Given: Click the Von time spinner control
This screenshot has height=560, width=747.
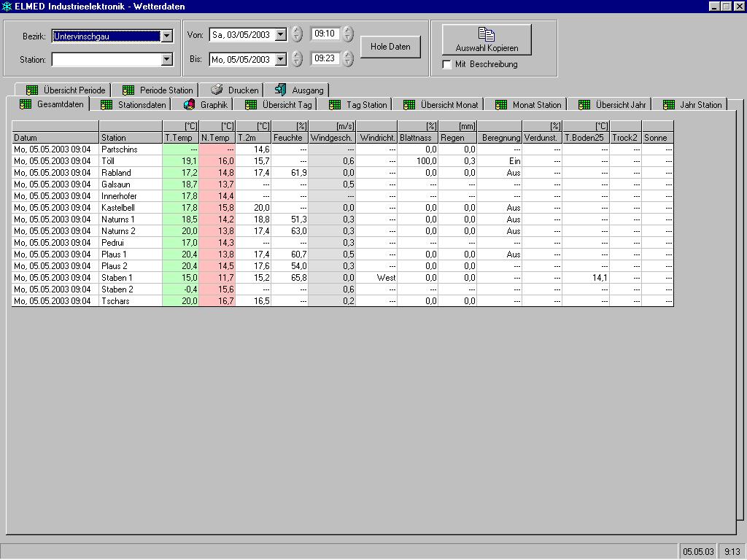Looking at the screenshot, I should click(x=348, y=34).
